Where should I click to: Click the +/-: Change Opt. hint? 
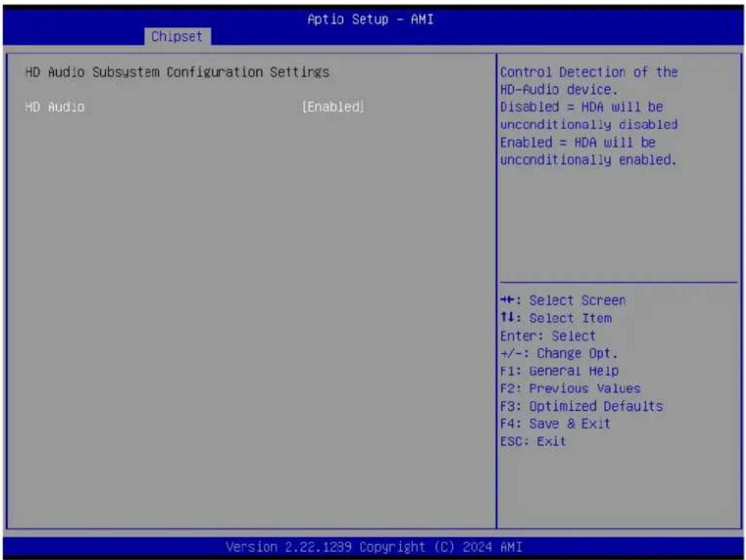(559, 353)
